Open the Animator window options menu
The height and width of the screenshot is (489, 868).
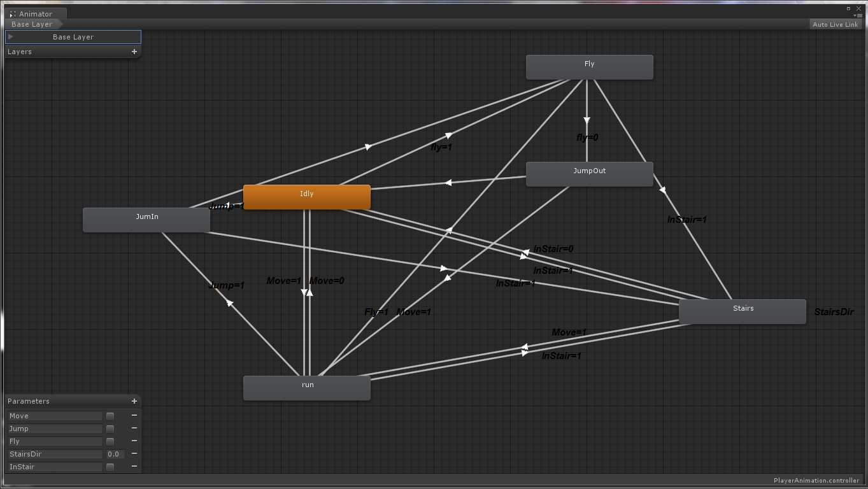click(858, 15)
